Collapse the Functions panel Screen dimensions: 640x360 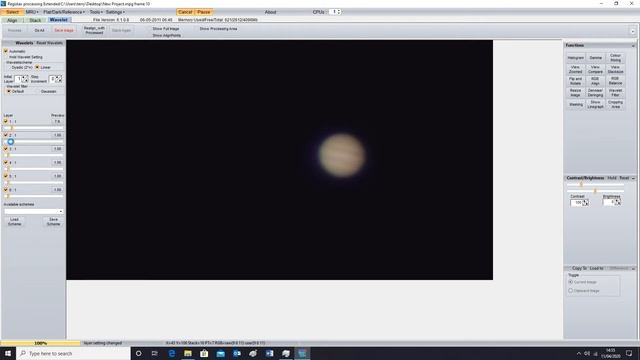tap(633, 46)
